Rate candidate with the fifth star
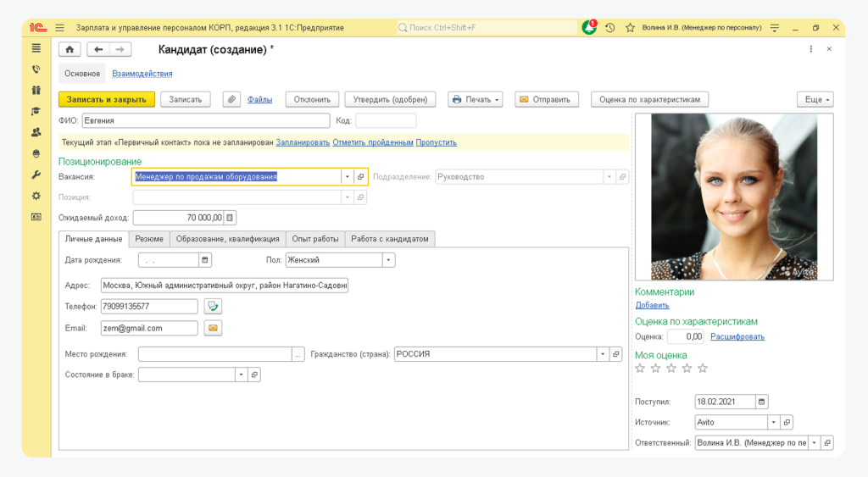868x477 pixels. coord(703,369)
